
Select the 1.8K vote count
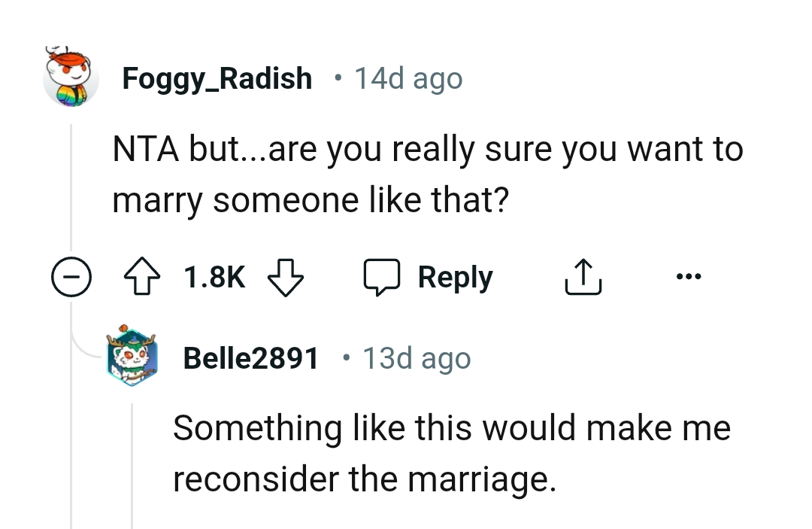[x=214, y=276]
